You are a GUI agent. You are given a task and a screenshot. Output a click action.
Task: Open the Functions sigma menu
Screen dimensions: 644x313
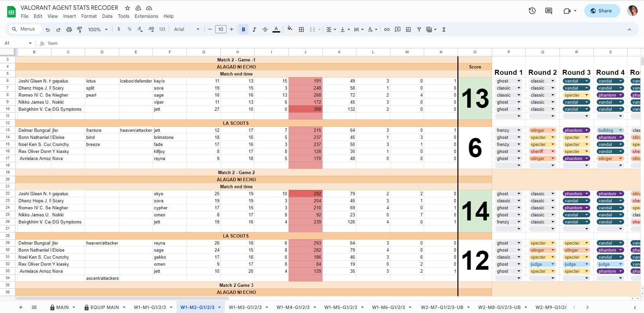click(x=444, y=30)
